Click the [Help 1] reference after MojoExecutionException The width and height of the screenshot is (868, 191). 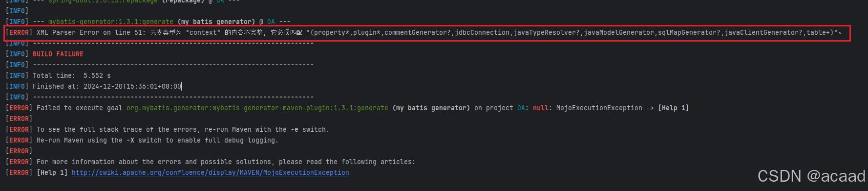click(x=674, y=108)
